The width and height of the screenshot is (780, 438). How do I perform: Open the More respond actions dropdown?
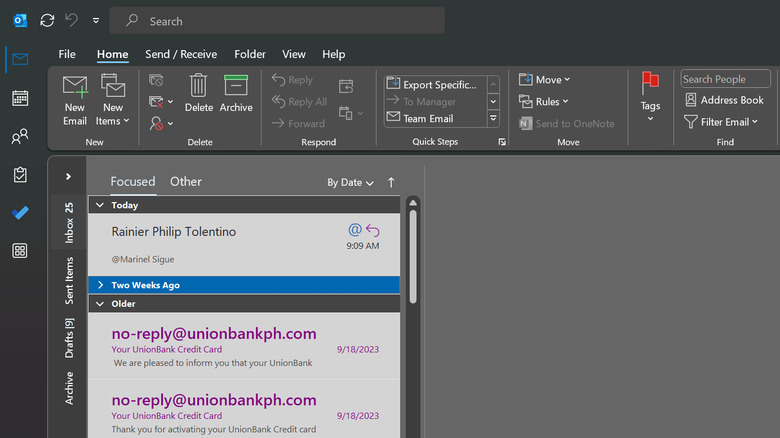351,113
